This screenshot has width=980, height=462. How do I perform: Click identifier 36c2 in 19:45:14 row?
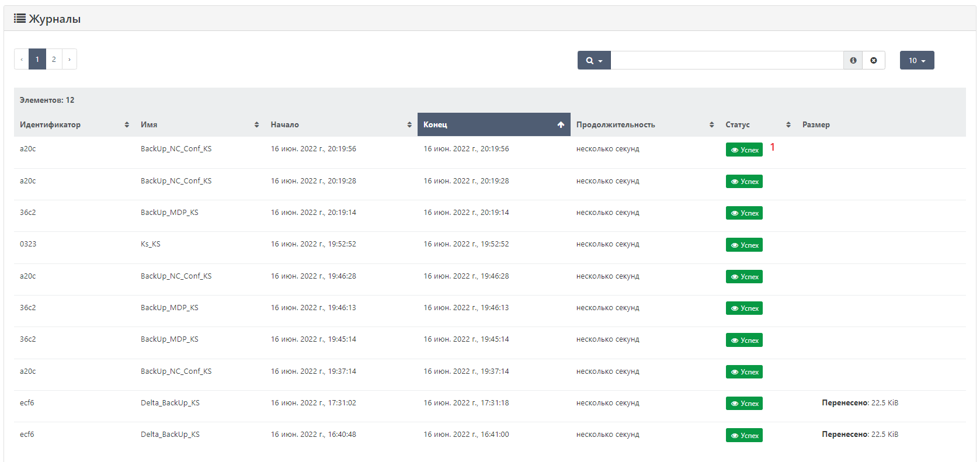[x=28, y=339]
